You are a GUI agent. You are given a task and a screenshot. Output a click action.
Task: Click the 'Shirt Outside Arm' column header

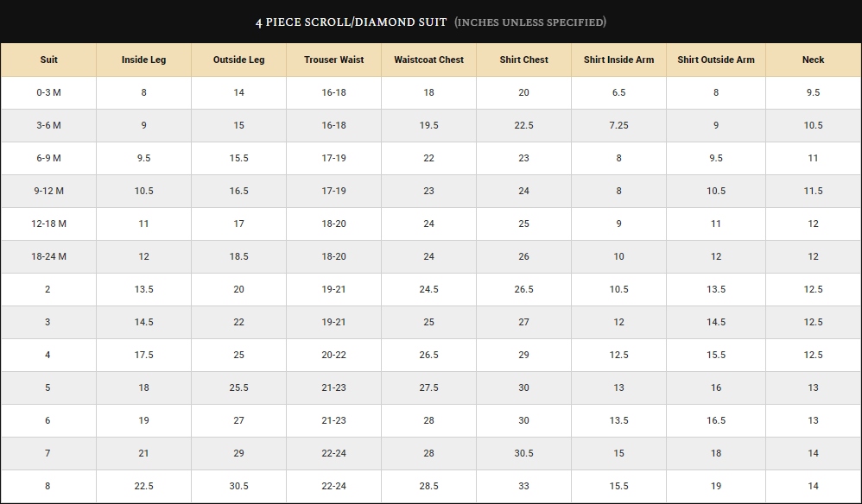coord(715,60)
